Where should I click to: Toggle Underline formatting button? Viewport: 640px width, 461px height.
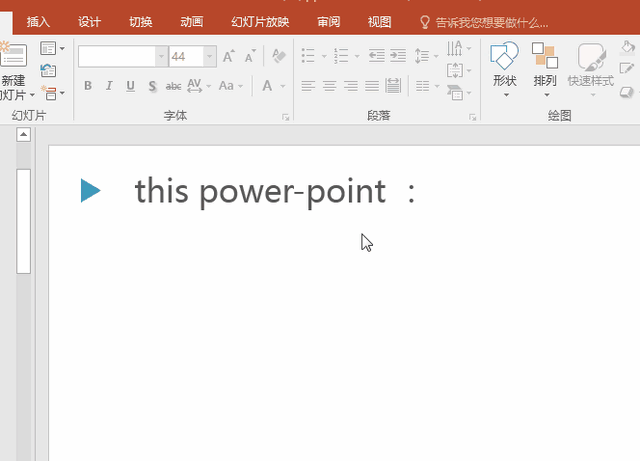click(130, 86)
